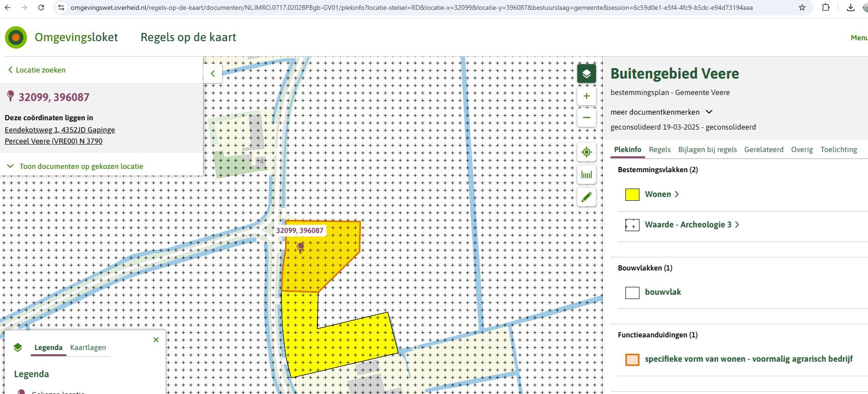The width and height of the screenshot is (868, 394).
Task: Select the Plekinfo tab
Action: [628, 149]
